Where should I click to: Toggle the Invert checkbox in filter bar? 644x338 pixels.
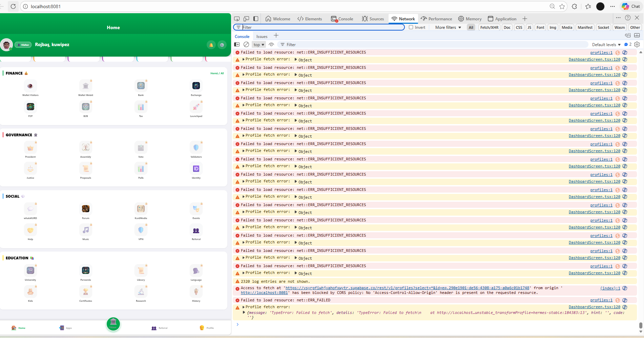[x=411, y=27]
